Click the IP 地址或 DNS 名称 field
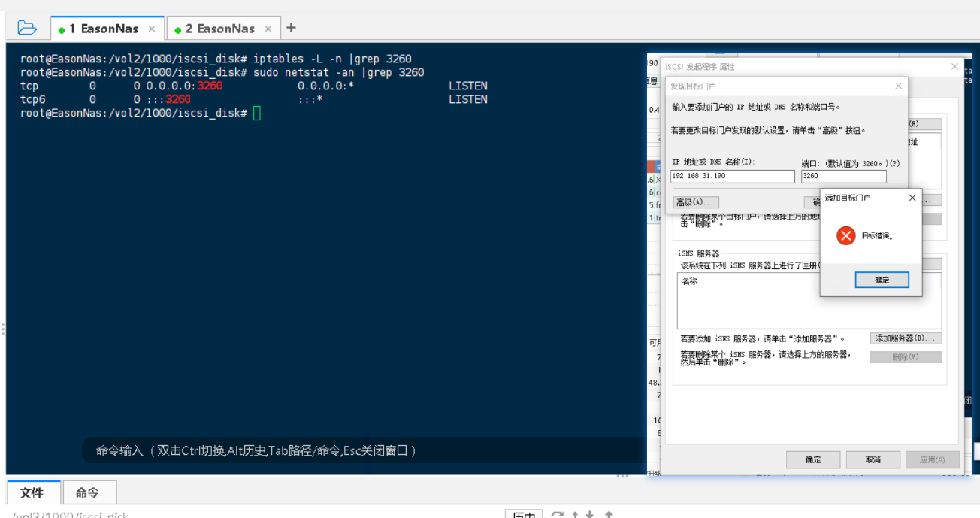This screenshot has width=980, height=518. (x=732, y=176)
